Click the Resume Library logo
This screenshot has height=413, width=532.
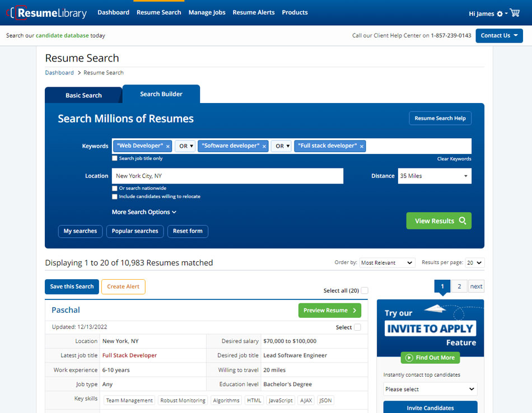point(47,12)
